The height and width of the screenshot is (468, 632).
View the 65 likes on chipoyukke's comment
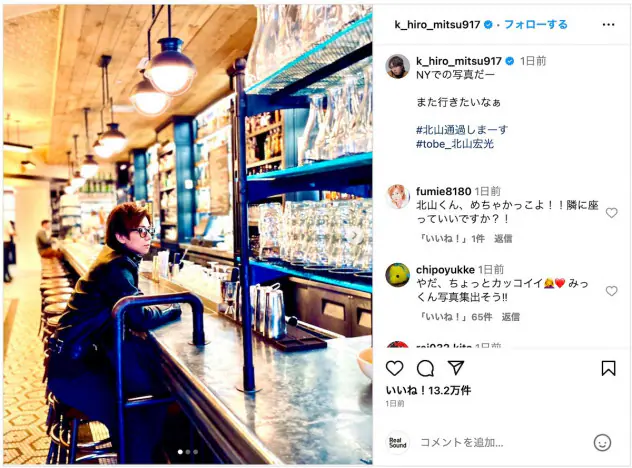(455, 317)
